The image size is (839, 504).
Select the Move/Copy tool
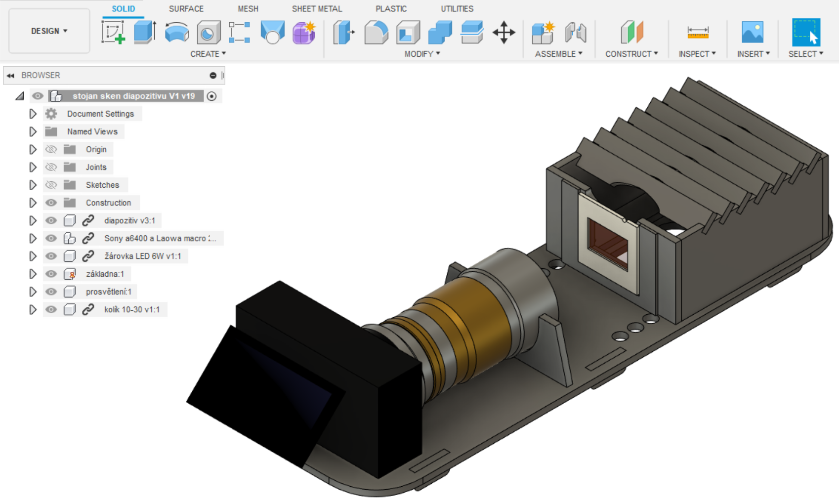(x=503, y=33)
